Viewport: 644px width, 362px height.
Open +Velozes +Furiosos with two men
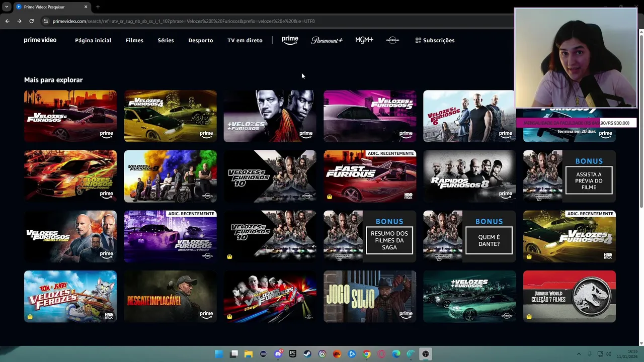click(x=270, y=116)
